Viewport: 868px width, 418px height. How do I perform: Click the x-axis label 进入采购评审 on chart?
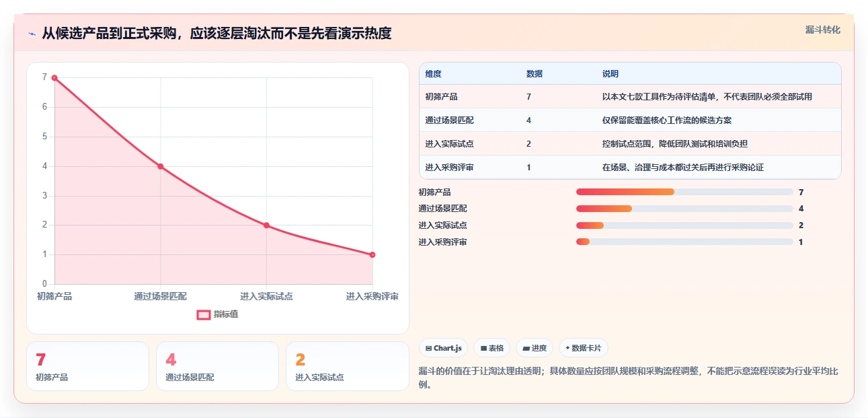click(372, 296)
